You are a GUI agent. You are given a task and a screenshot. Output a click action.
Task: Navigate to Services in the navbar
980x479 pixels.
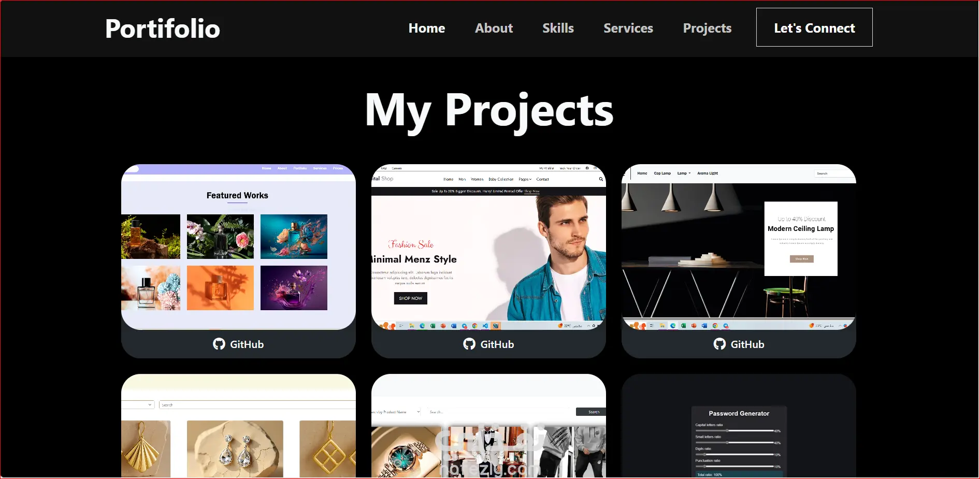click(x=628, y=28)
